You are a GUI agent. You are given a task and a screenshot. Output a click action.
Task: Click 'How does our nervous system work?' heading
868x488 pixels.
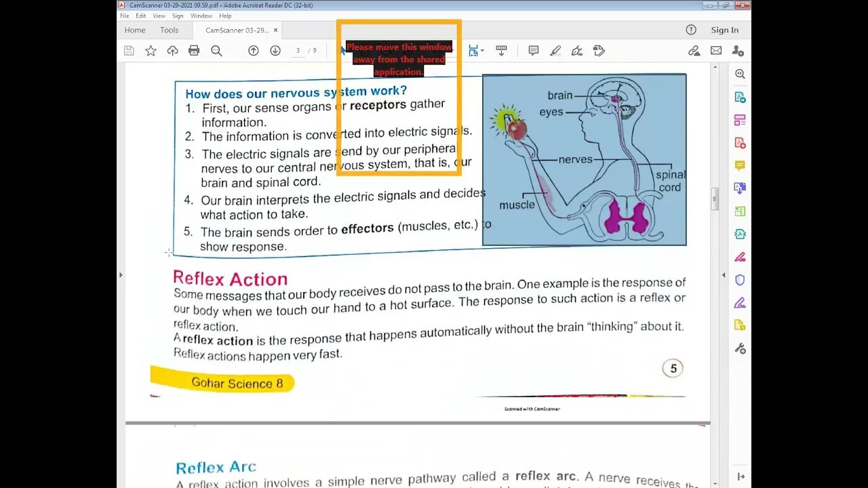[x=296, y=92]
